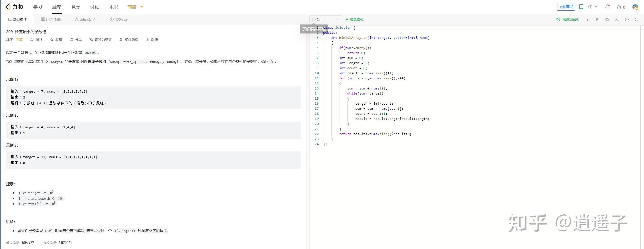
Task: Enter fullscreen editor mode
Action: (637, 19)
